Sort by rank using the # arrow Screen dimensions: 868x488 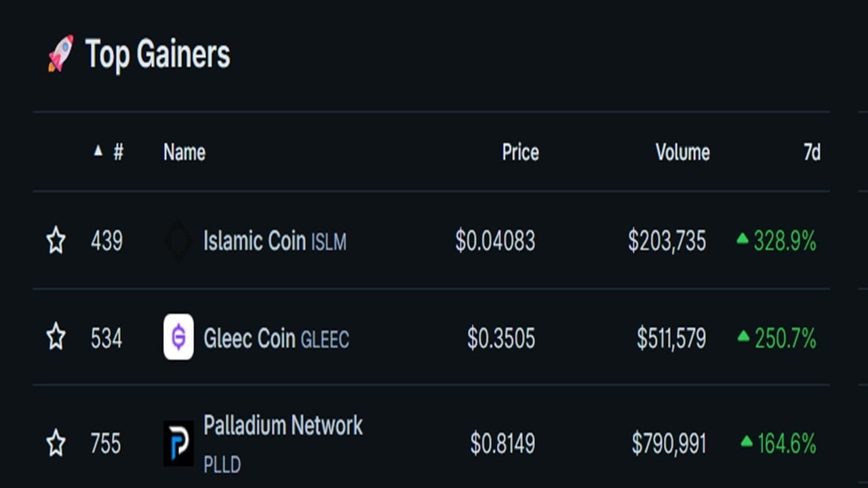[99, 151]
